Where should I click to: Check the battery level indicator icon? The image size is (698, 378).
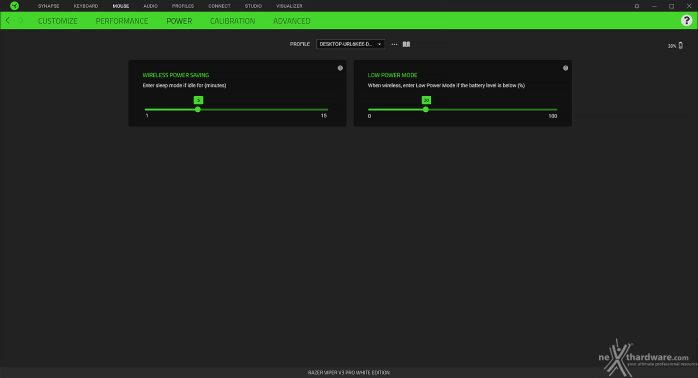681,45
